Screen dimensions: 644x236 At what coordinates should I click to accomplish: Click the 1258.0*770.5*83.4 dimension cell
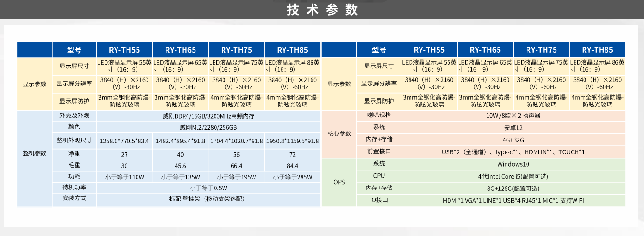125,141
